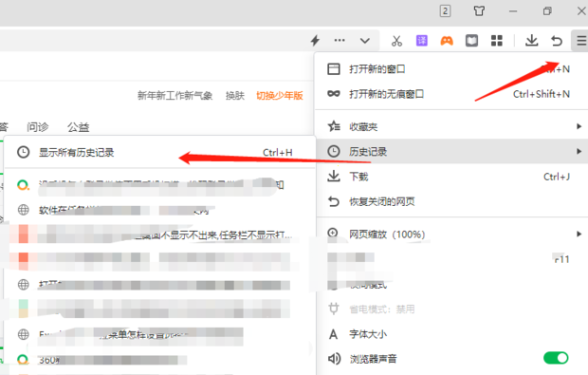Click the orange 切换少年版 link
The image size is (588, 375).
[280, 96]
